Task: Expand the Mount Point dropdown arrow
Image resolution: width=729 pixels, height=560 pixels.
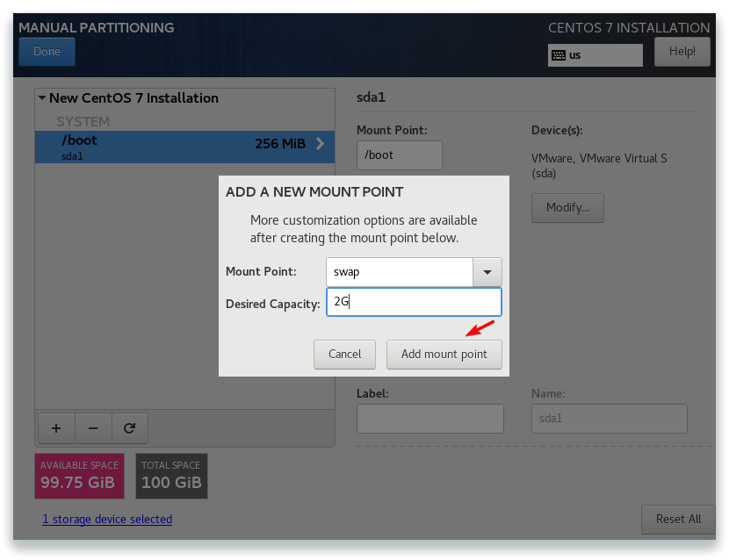Action: 487,272
